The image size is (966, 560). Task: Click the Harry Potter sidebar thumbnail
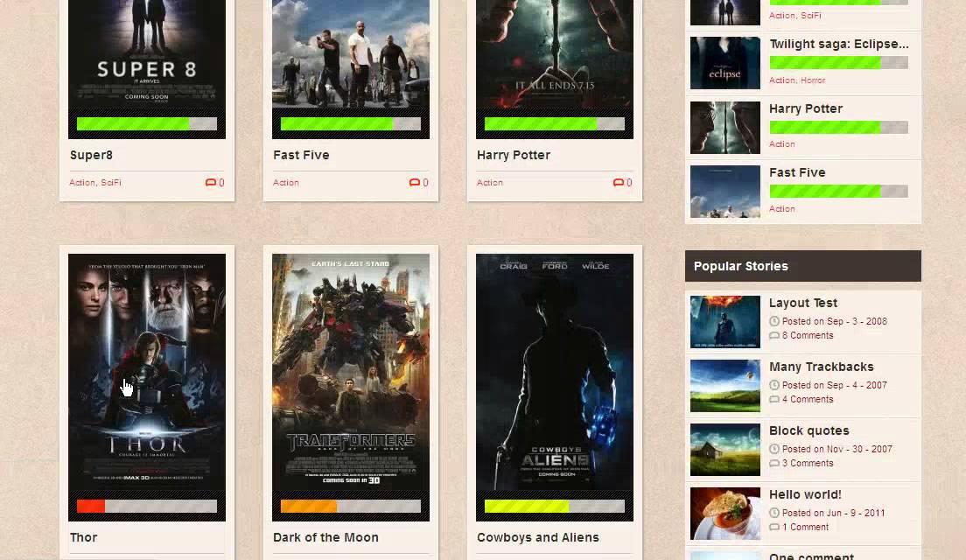(725, 128)
